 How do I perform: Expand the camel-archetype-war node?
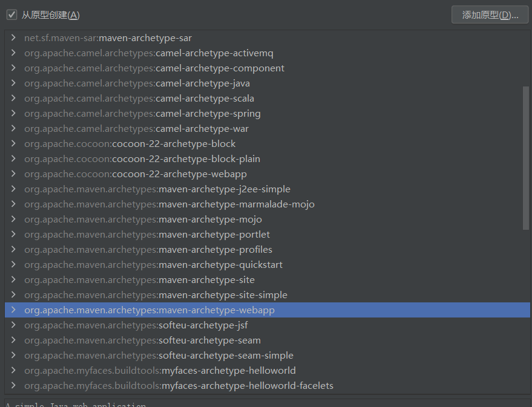point(13,128)
